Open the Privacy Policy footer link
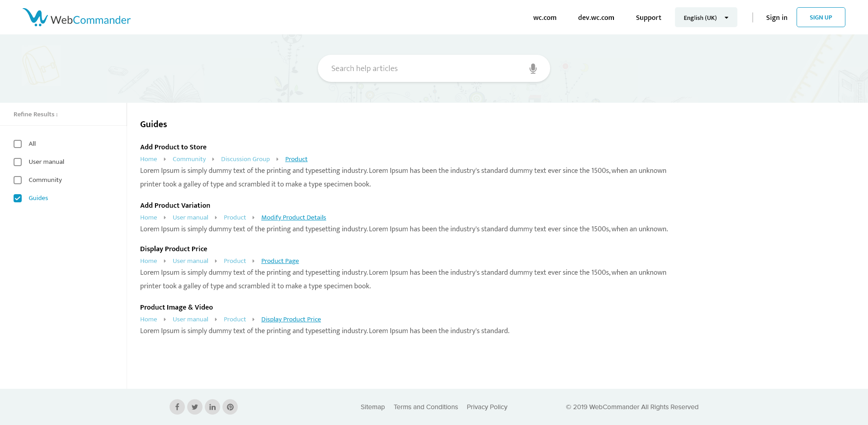This screenshot has height=425, width=868. [x=487, y=407]
